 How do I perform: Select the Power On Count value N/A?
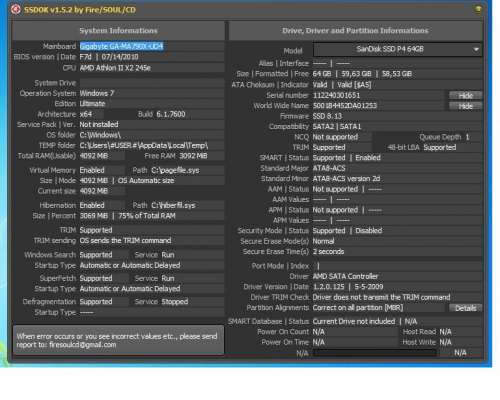(x=319, y=332)
